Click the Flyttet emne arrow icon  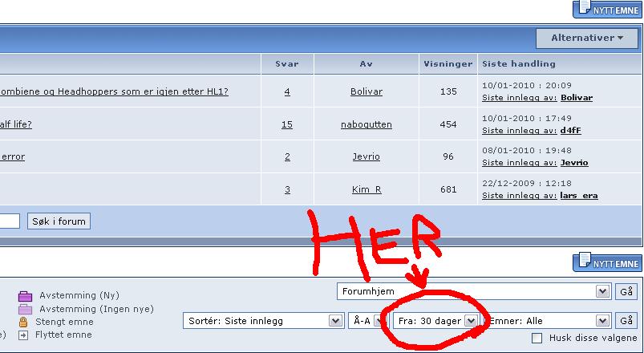(x=23, y=335)
